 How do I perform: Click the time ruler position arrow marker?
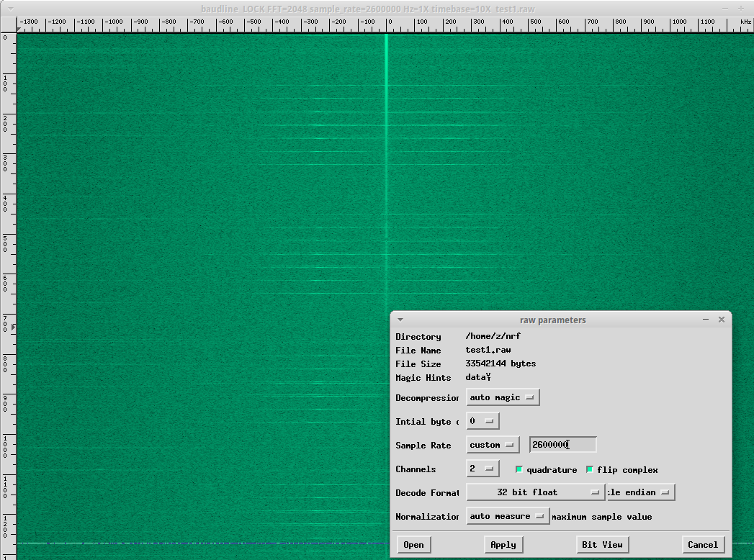(x=14, y=327)
